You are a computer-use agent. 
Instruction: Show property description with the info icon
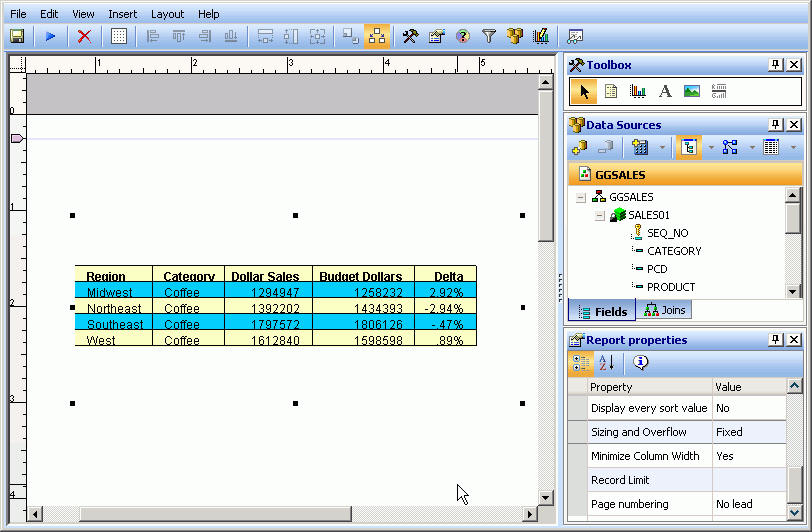point(641,363)
